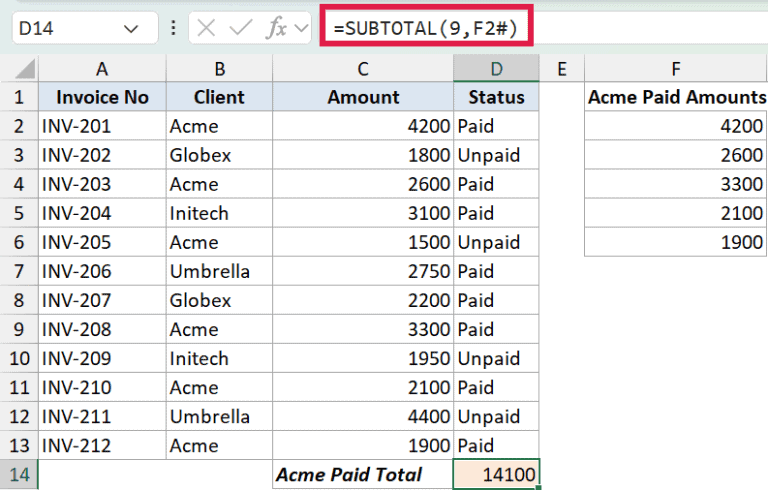Select column F header
The height and width of the screenshot is (490, 768).
click(676, 69)
